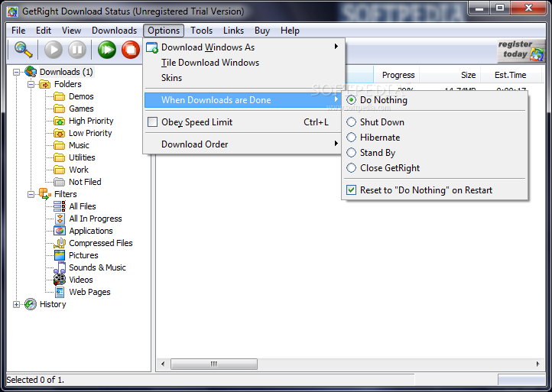Select the Do Nothing radio button
Screen dimensions: 552x392
351,100
